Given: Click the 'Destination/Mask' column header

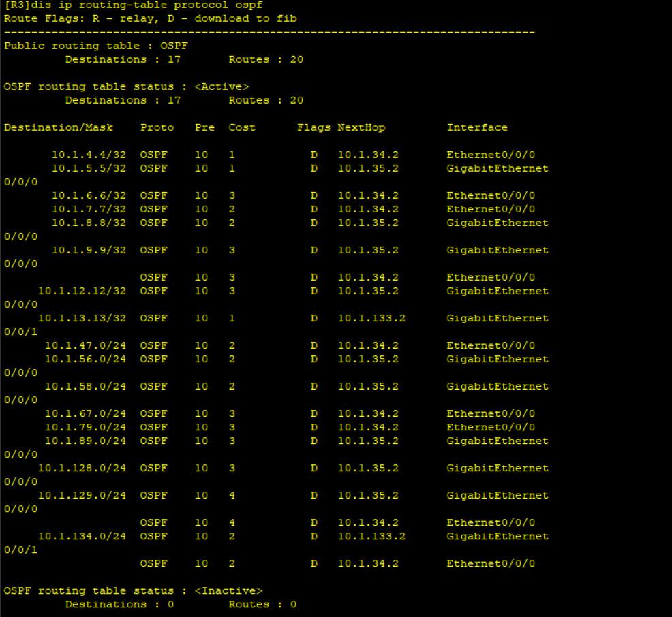Looking at the screenshot, I should [x=59, y=127].
